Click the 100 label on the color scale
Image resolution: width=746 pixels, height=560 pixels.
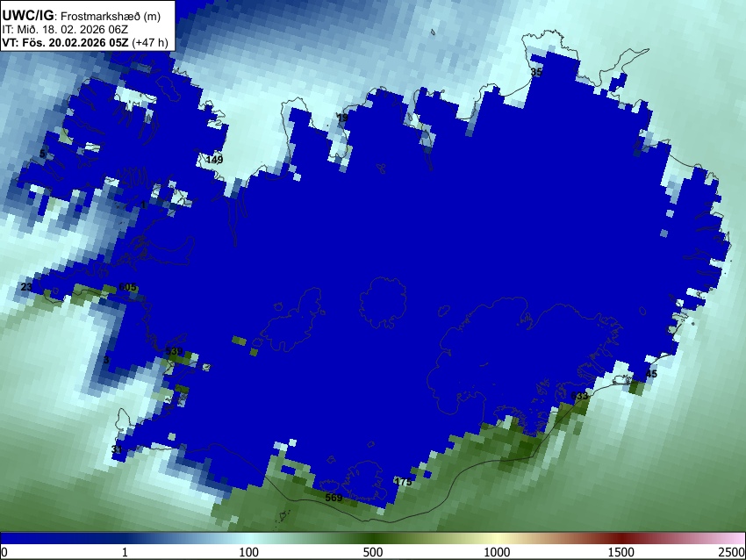249,552
